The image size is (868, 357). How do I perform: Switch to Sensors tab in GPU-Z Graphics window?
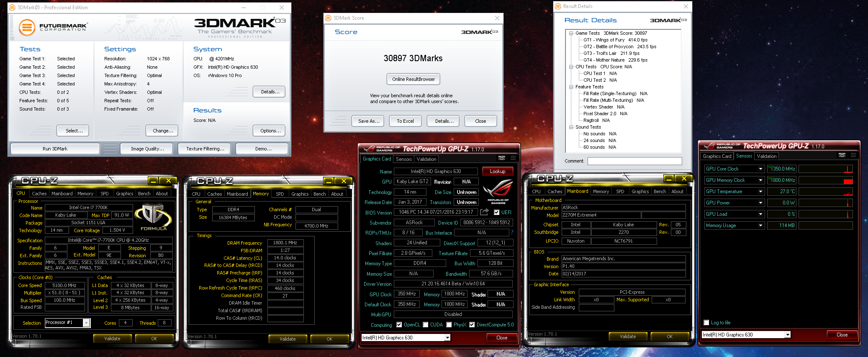tap(404, 159)
